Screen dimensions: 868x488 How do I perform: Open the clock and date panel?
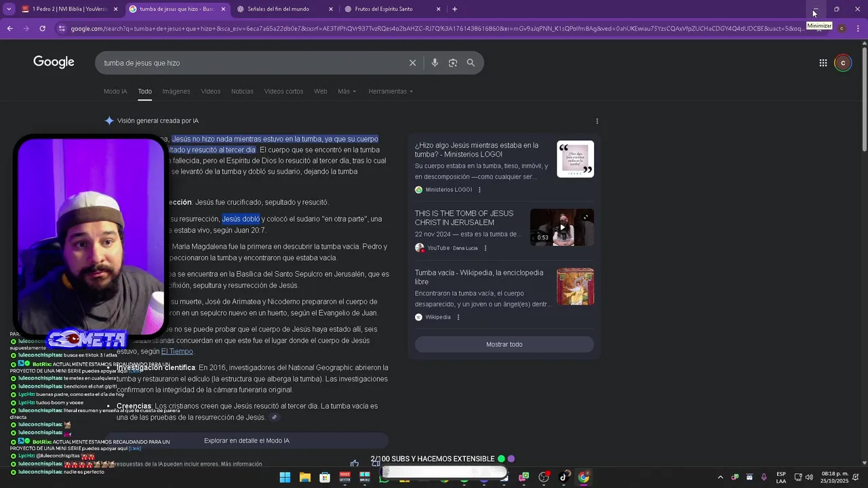pos(835,477)
